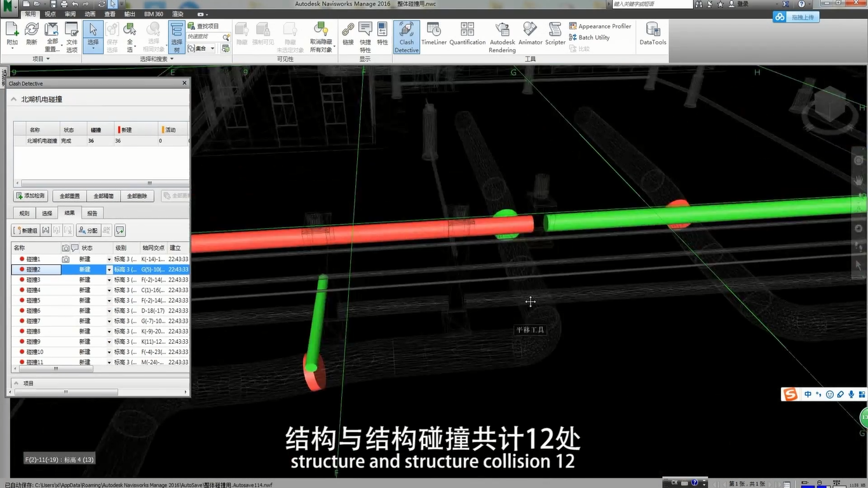868x488 pixels.
Task: Click 取消隐藏所有对象 (Unhide All)
Action: [321, 37]
